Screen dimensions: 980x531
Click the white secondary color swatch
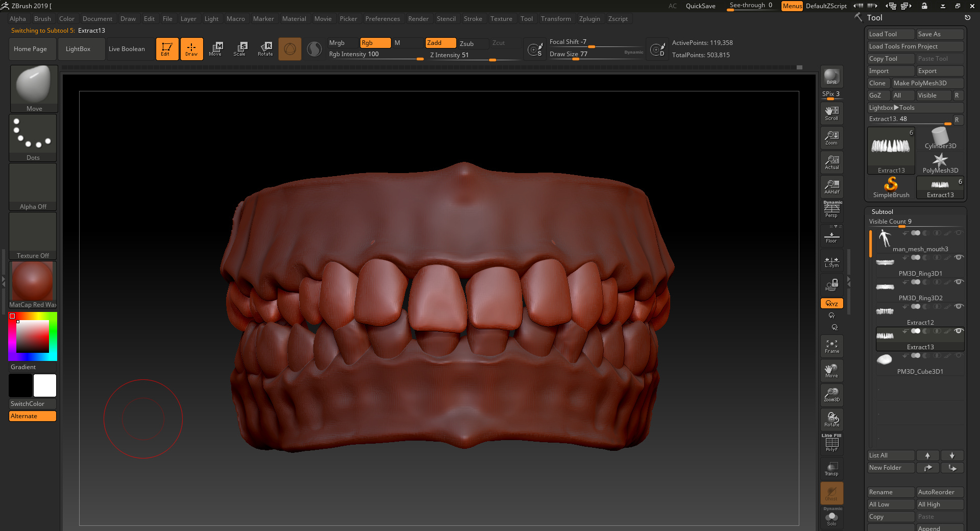(x=45, y=385)
